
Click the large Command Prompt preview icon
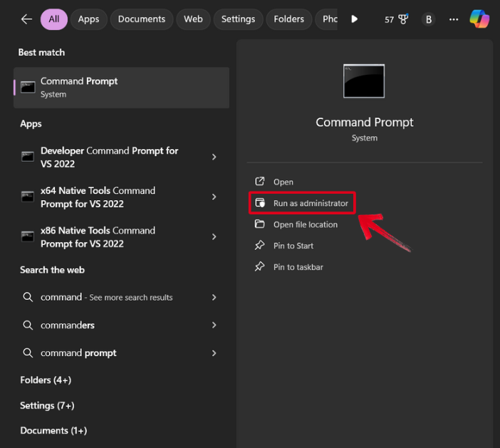coord(364,81)
